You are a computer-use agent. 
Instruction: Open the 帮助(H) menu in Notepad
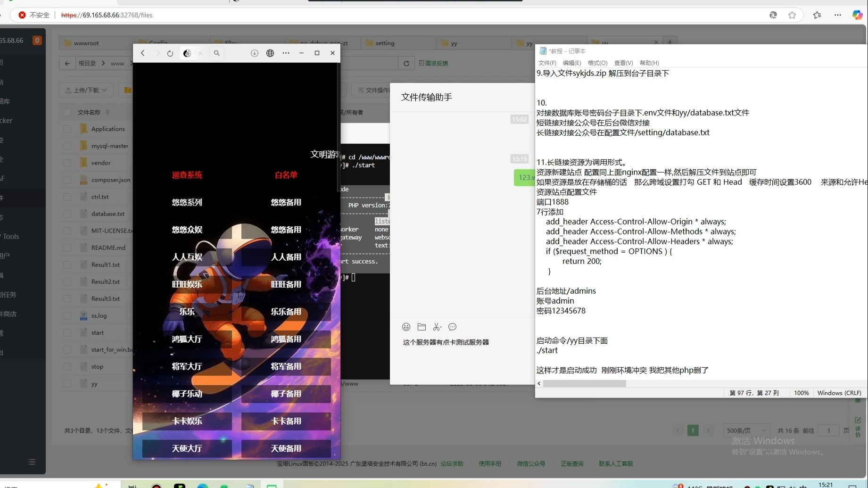(649, 63)
